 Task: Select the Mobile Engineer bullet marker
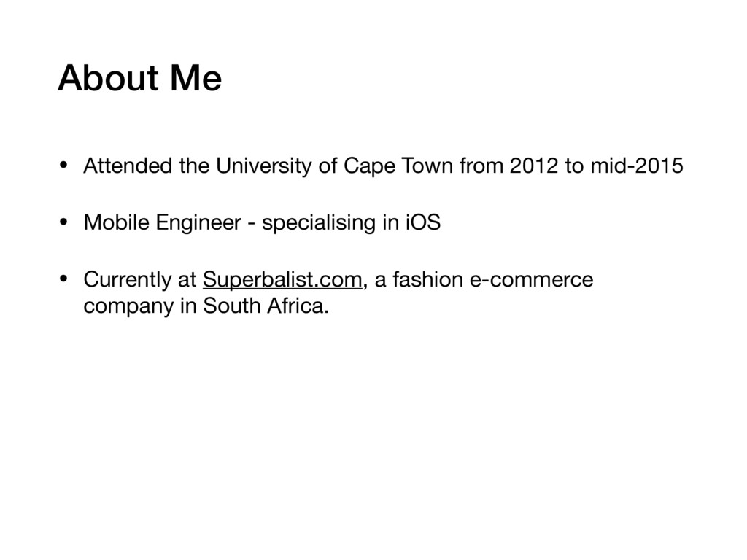tap(63, 222)
